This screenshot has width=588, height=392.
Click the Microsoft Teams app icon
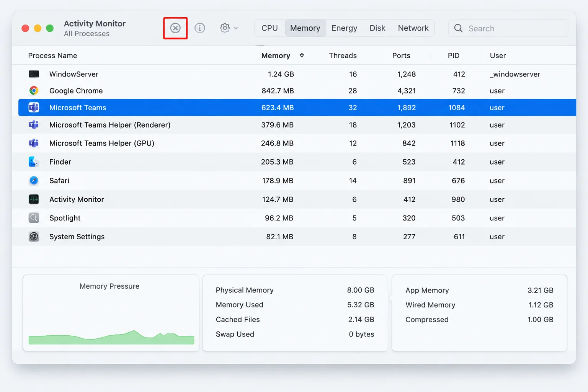(x=34, y=108)
